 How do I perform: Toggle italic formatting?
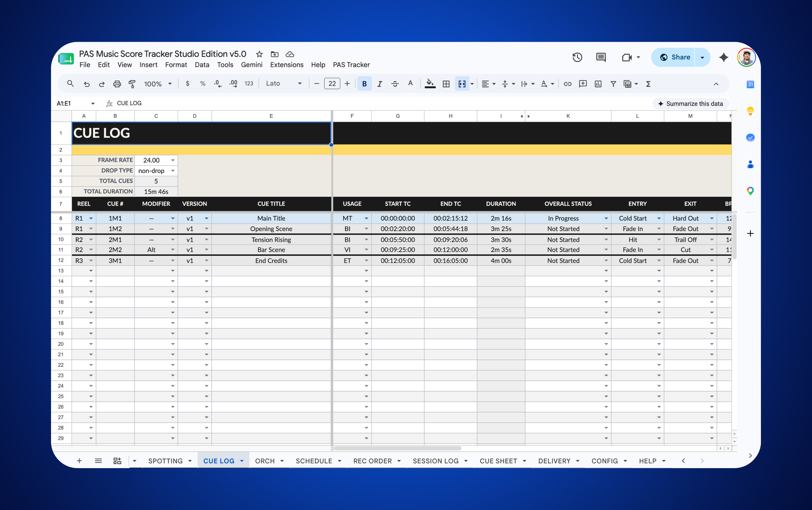point(380,84)
